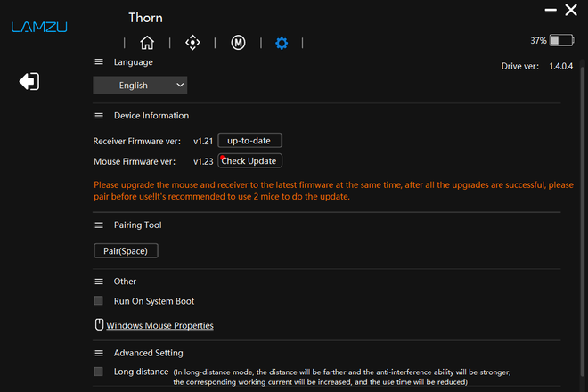This screenshot has height=392, width=588.
Task: Click receiver firmware up-to-date button
Action: click(249, 141)
